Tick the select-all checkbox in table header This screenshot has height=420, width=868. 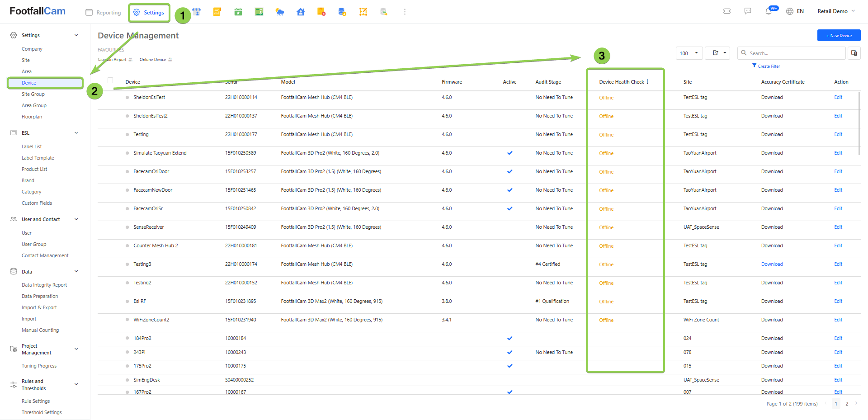[110, 80]
